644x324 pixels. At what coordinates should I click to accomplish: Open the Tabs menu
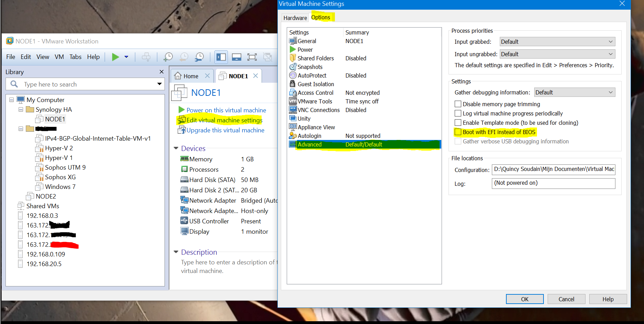(x=75, y=57)
